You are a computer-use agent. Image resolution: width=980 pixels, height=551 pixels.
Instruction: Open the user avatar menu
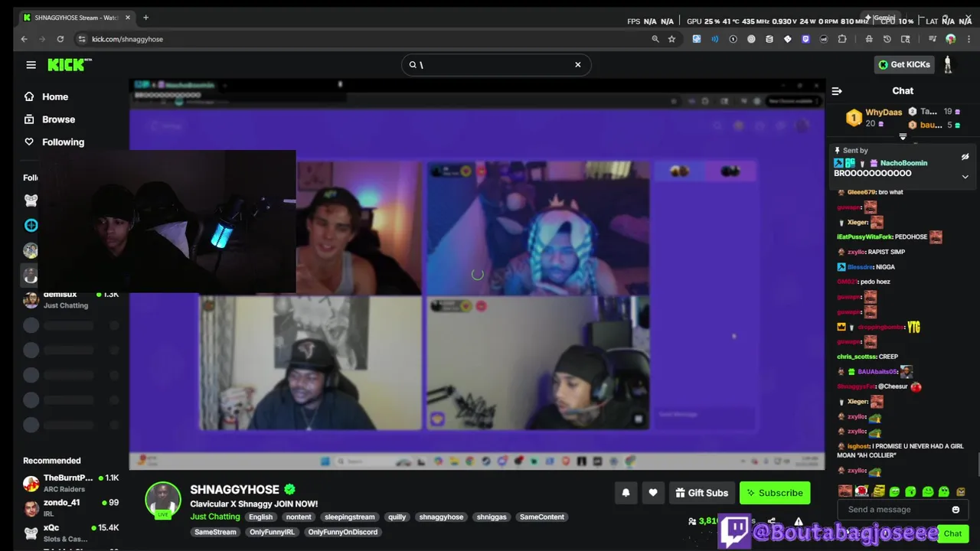click(948, 65)
